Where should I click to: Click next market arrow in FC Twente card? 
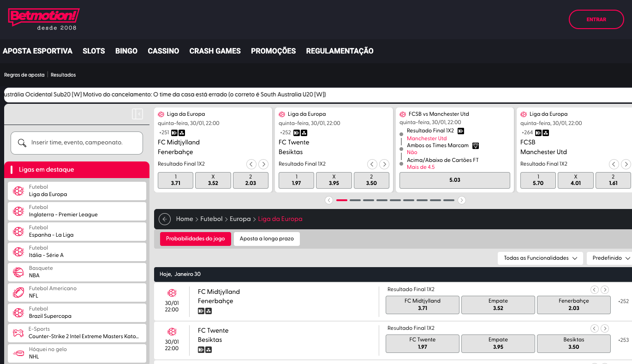[x=384, y=164]
